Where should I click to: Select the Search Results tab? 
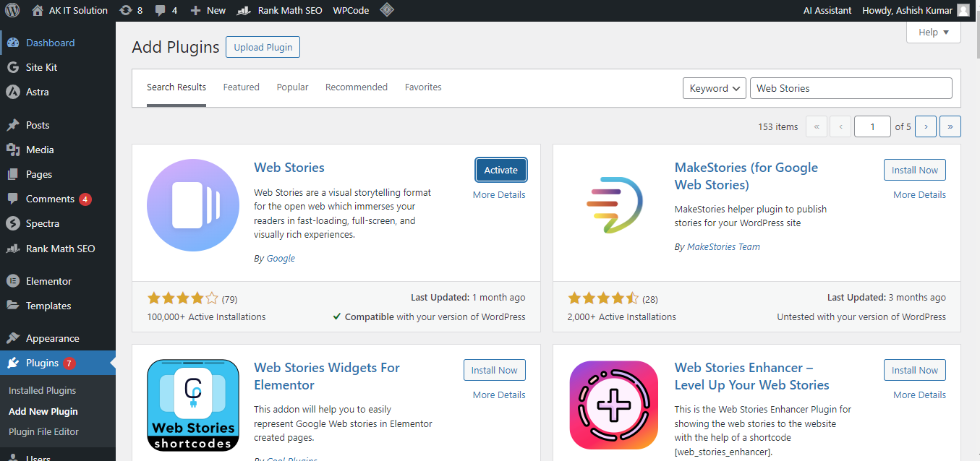coord(176,87)
